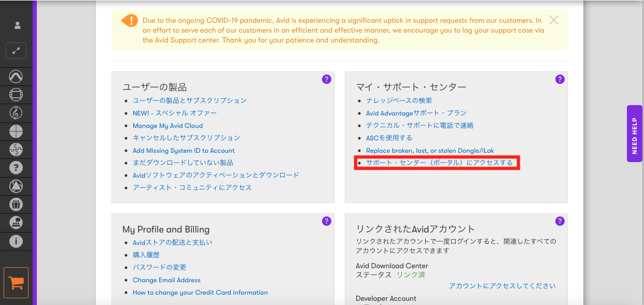The width and height of the screenshot is (644, 305).
Task: Open ユーザーの製品とサブスクリプション link
Action: pyautogui.click(x=190, y=100)
